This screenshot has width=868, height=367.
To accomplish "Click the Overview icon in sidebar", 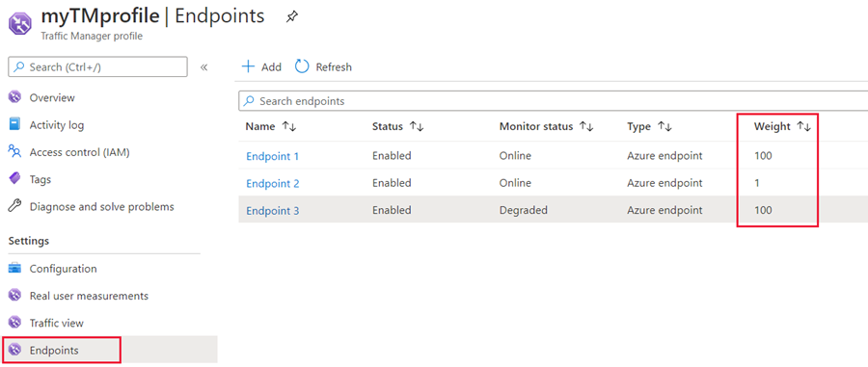I will 14,98.
